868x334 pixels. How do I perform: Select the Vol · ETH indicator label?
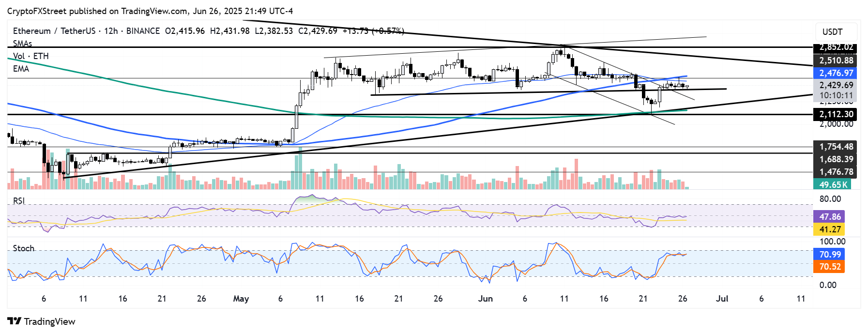[x=30, y=56]
